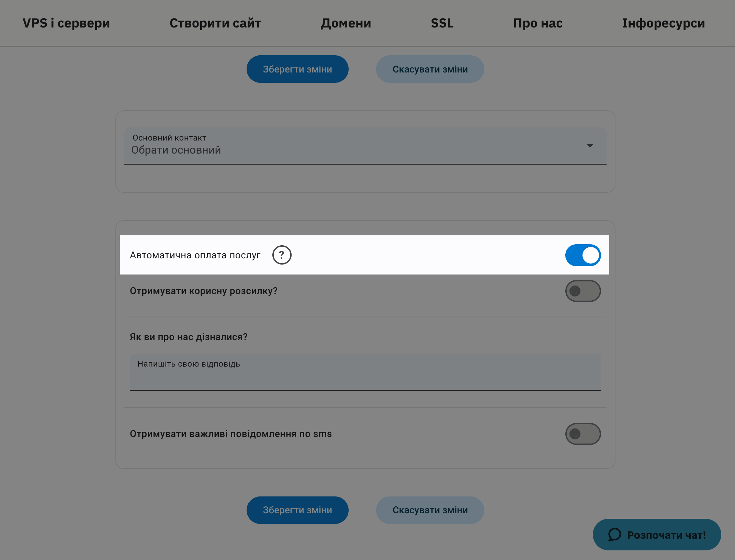Enable the Отримувати корисну розсилку toggle
Screen dimensions: 735x560
coord(583,291)
